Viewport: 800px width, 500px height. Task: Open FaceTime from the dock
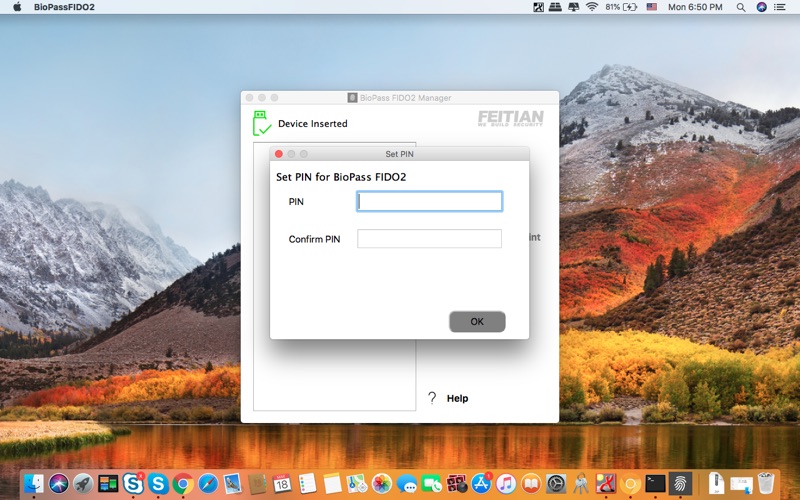431,483
